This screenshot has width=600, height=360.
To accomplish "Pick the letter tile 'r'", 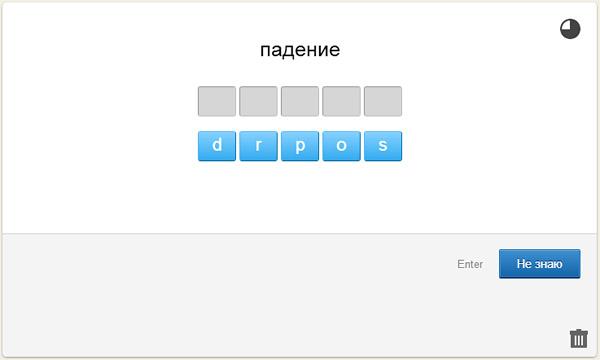I will point(258,146).
